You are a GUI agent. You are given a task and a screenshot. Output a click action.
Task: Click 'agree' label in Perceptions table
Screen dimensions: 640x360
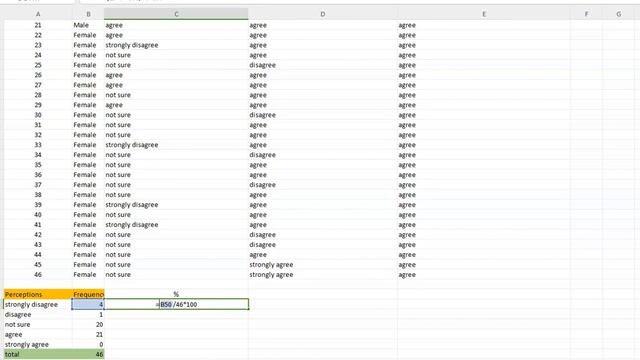(x=13, y=335)
